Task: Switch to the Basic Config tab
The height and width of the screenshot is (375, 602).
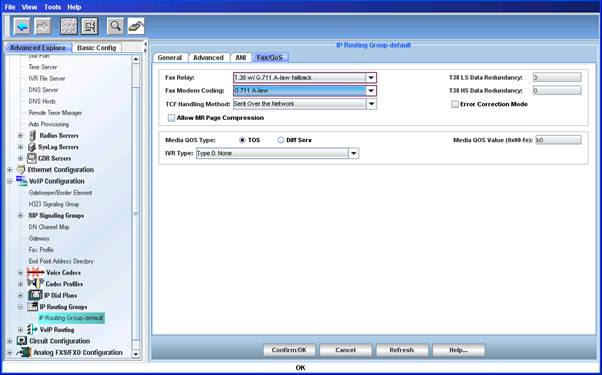Action: [x=96, y=48]
